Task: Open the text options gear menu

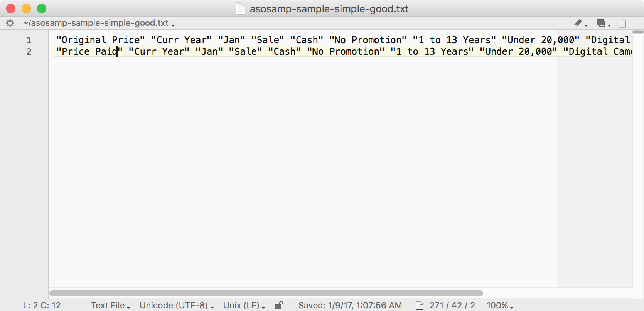Action: coord(10,23)
